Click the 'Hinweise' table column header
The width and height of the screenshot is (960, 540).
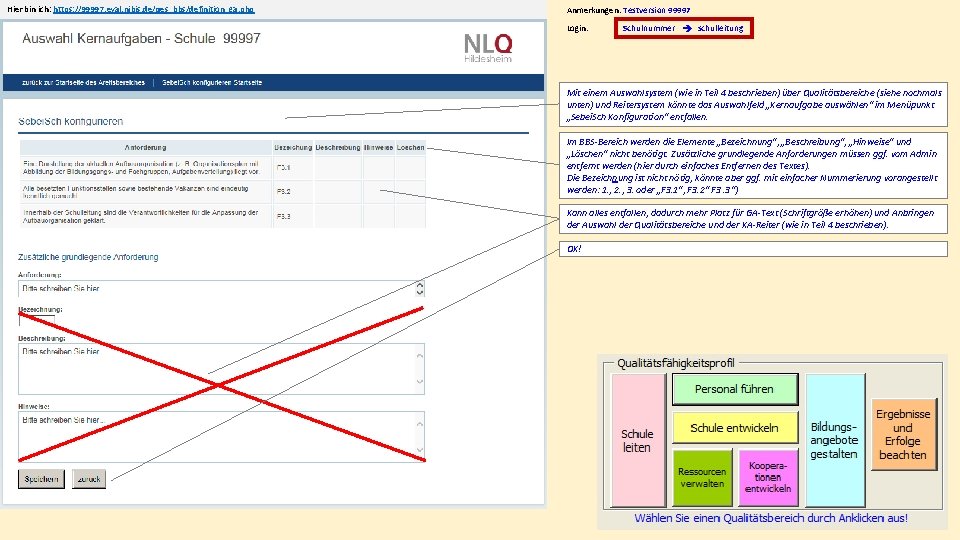(x=378, y=148)
